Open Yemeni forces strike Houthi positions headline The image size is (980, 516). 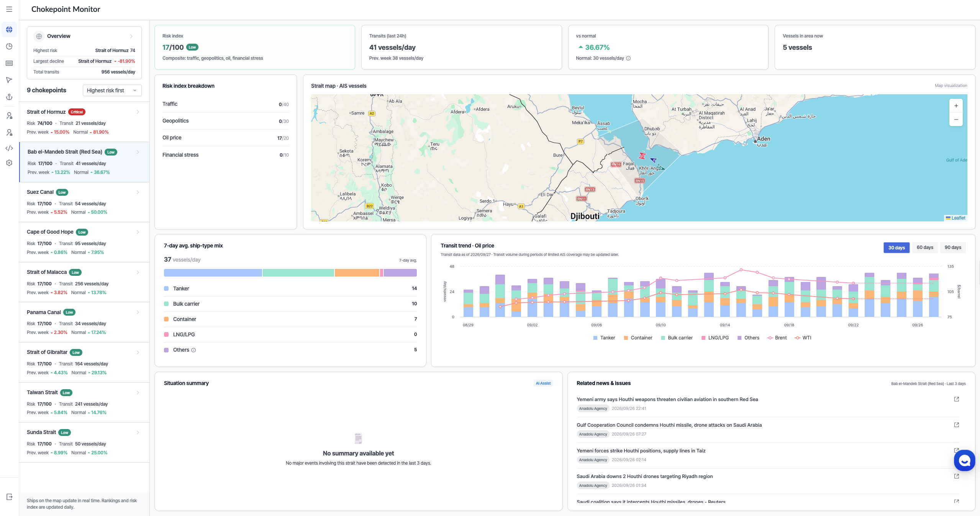[x=641, y=450]
